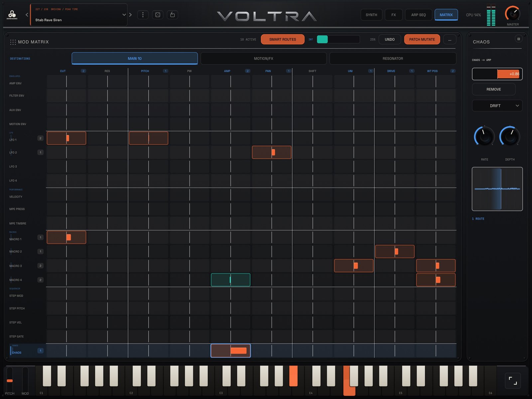Select the RESONATOR destinations tab

pos(393,58)
